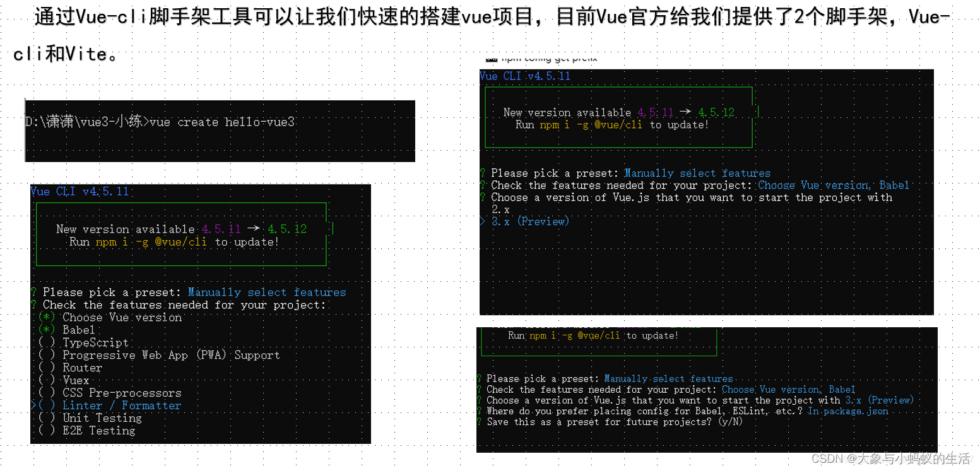Click 'Save this as a preset for future projects? (y/N)'
980x471 pixels.
click(615, 422)
